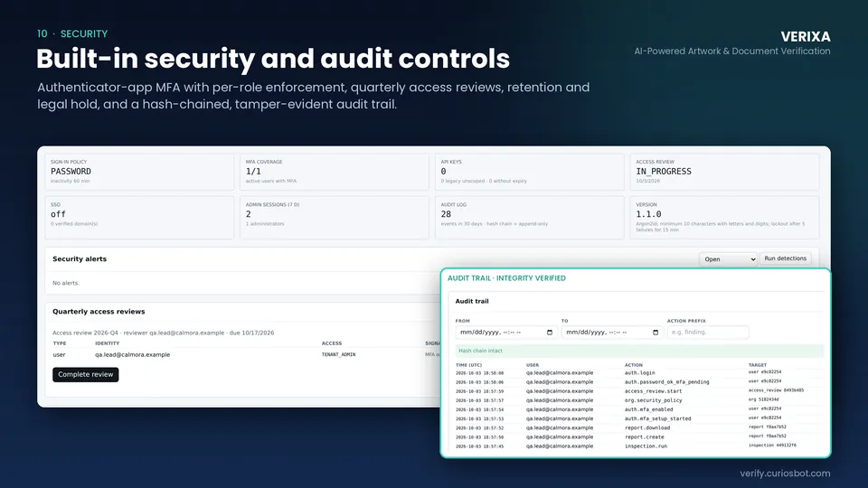Click the report.download action row

639,427
